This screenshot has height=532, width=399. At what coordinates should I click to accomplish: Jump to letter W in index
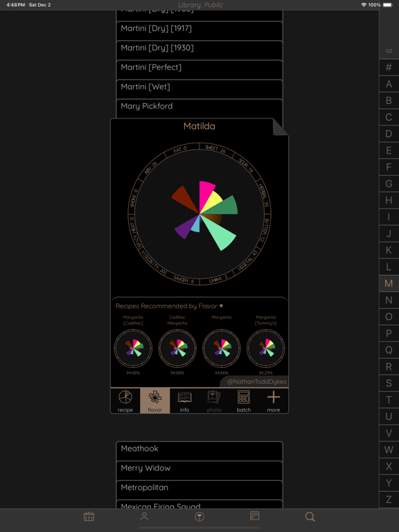pos(389,450)
